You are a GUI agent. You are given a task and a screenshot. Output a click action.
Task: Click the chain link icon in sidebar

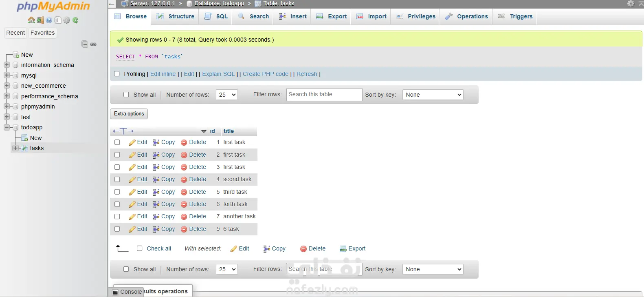tap(93, 44)
